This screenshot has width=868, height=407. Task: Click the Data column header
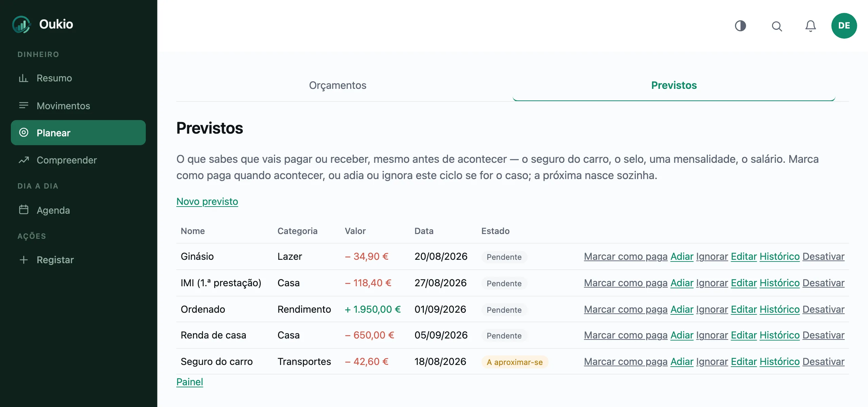coord(424,231)
